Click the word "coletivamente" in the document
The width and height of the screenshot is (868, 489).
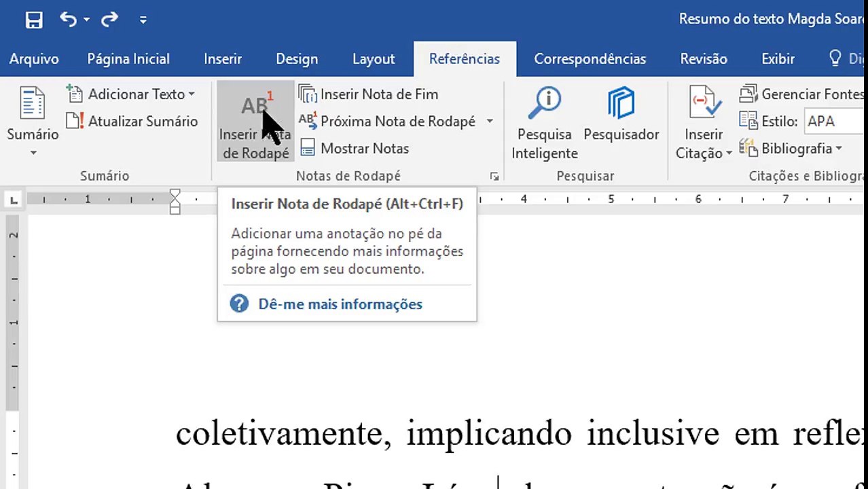[284, 433]
